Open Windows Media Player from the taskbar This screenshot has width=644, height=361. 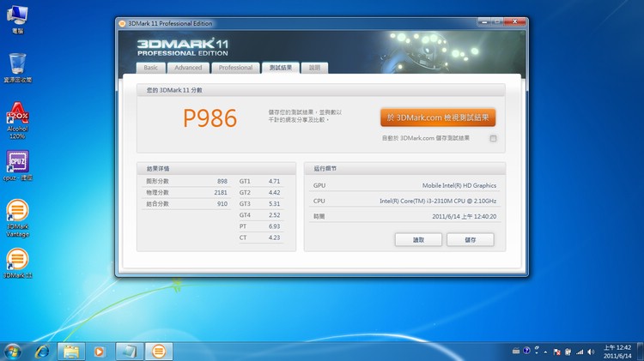(99, 352)
